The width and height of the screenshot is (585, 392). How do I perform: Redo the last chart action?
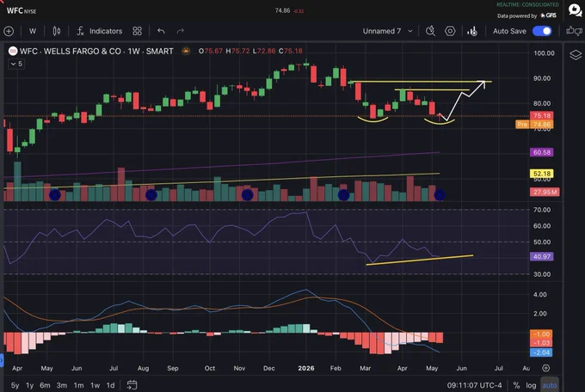pos(180,31)
